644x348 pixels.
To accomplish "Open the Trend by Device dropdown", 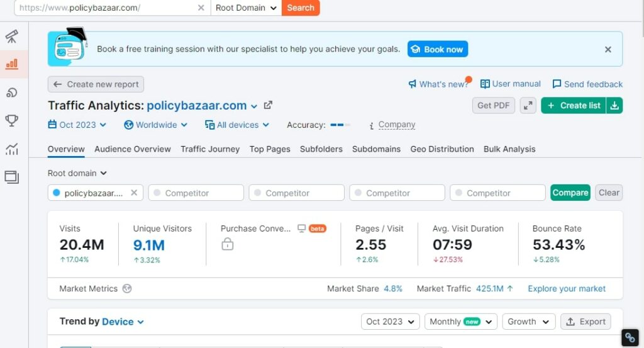I will (123, 322).
